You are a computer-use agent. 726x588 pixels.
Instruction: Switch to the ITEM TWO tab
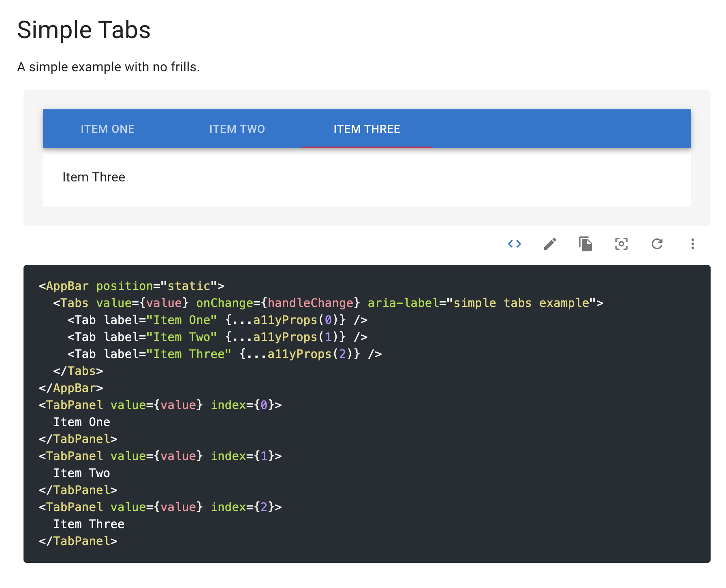(237, 129)
